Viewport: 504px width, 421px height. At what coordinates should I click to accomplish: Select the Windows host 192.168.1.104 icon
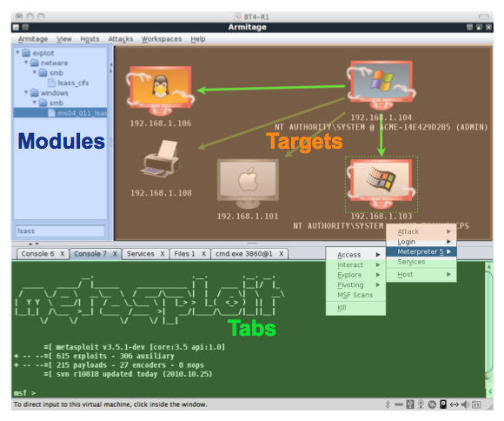coord(381,85)
